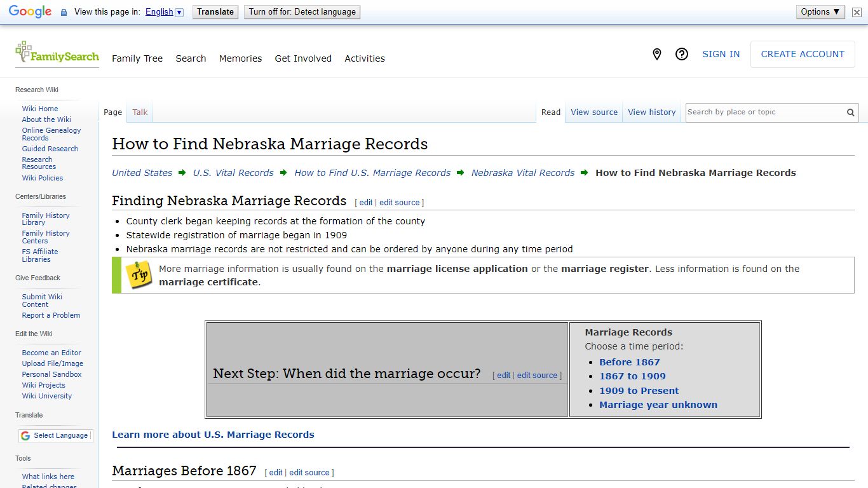Open Research Resources sidebar link
868x488 pixels.
coord(39,163)
